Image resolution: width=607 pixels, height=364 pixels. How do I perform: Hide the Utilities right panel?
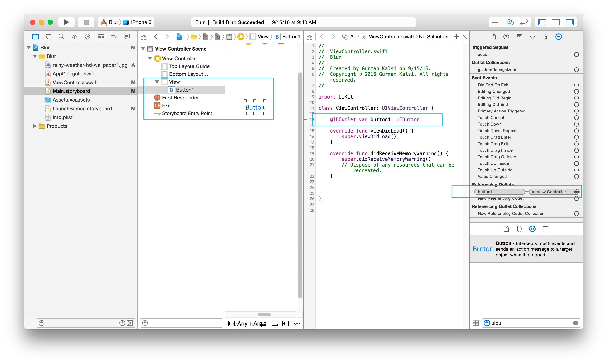pyautogui.click(x=569, y=22)
